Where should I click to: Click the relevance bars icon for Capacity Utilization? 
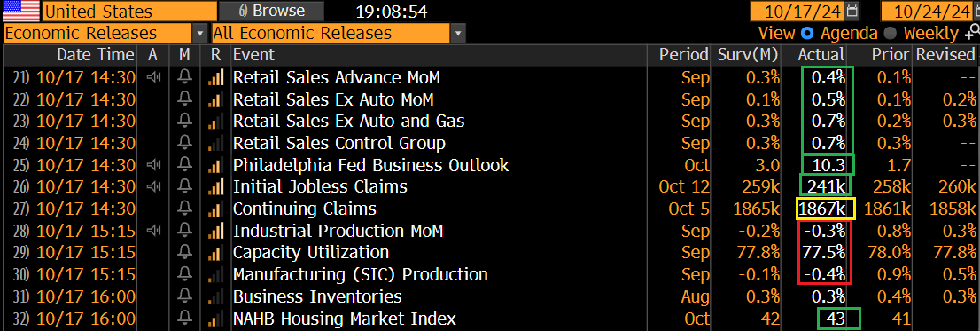(x=215, y=253)
